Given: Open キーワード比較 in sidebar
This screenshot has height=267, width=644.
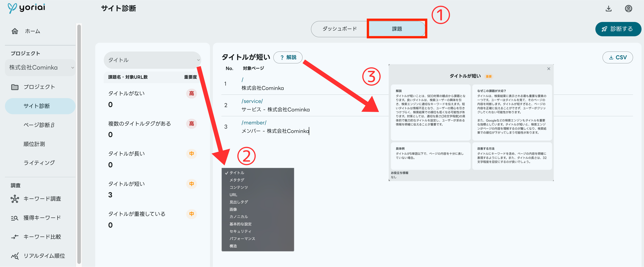Looking at the screenshot, I should [x=42, y=237].
